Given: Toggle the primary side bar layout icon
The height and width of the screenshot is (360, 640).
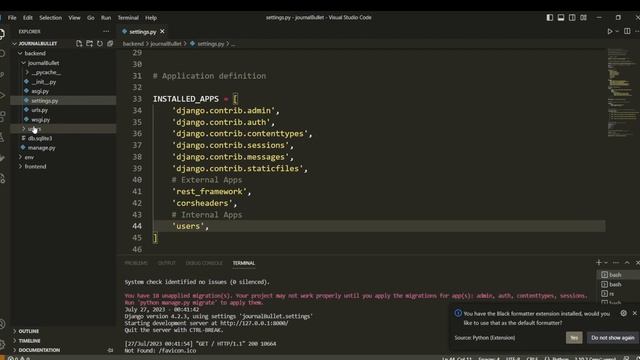Looking at the screenshot, I should tap(550, 18).
